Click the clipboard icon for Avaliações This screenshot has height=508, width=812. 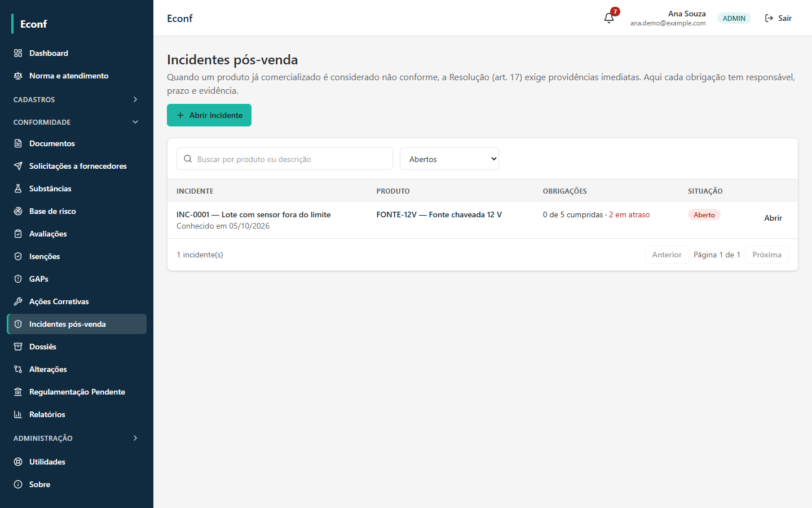[x=18, y=234]
